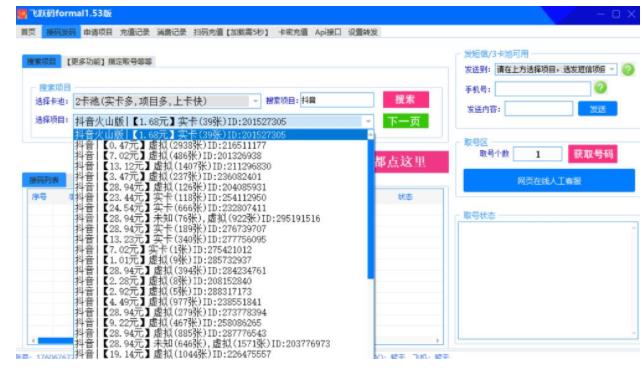643x372 pixels.
Task: Click the pink 获取号码 get number button
Action: (593, 154)
